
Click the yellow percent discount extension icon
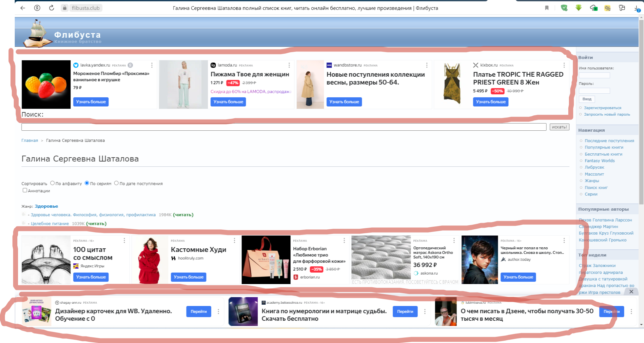[607, 8]
